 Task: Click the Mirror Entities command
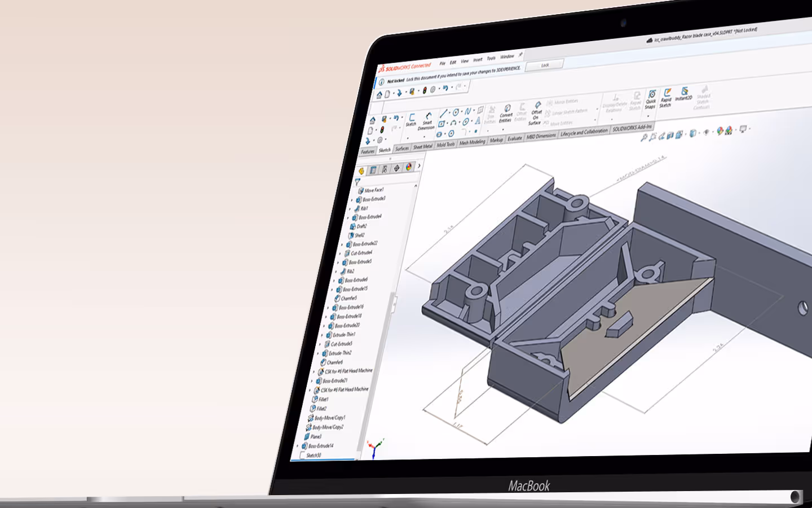(562, 102)
